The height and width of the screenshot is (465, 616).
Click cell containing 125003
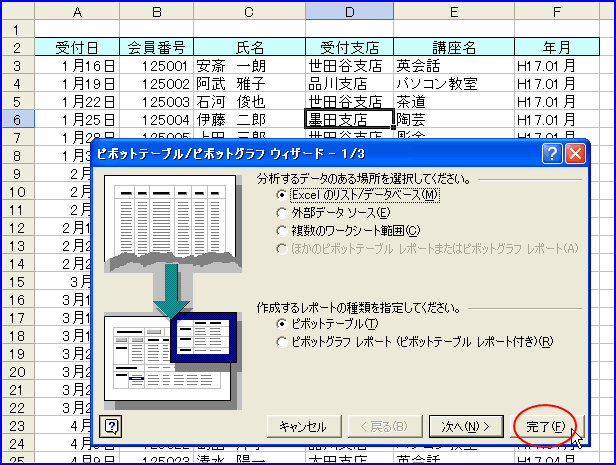[x=156, y=102]
